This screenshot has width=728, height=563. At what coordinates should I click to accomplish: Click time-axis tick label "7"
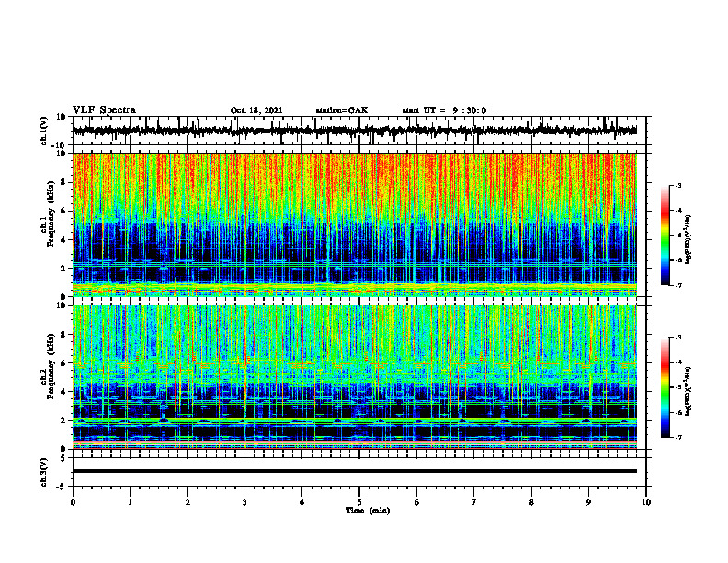click(x=474, y=502)
